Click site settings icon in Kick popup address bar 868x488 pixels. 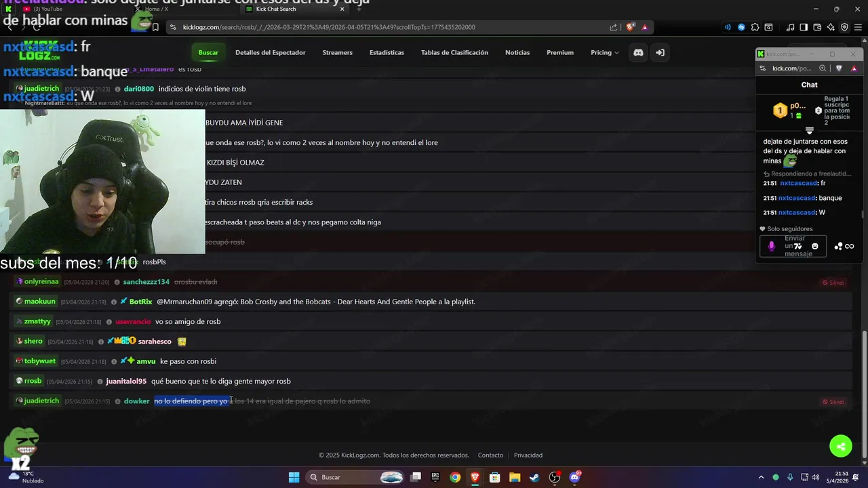tap(763, 68)
